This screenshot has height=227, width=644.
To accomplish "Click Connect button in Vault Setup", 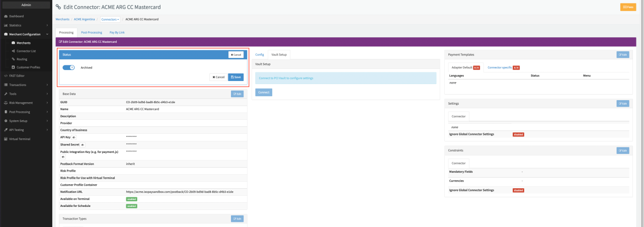I will (x=264, y=92).
